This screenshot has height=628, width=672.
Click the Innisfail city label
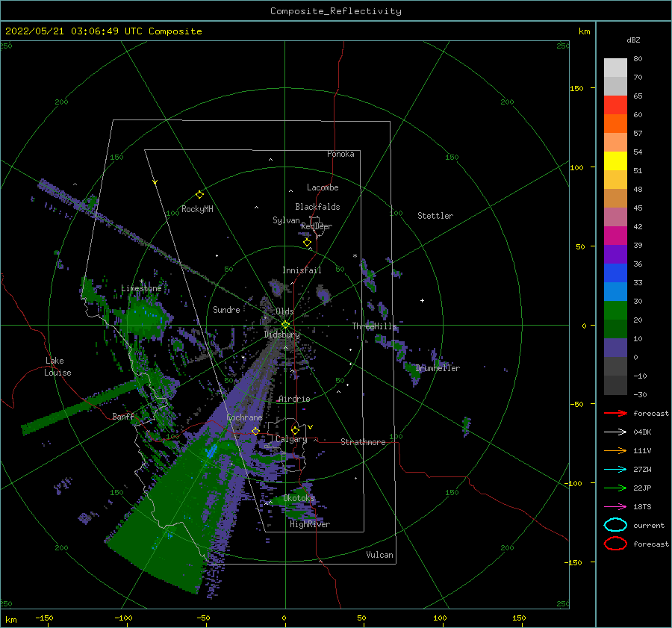(x=302, y=270)
